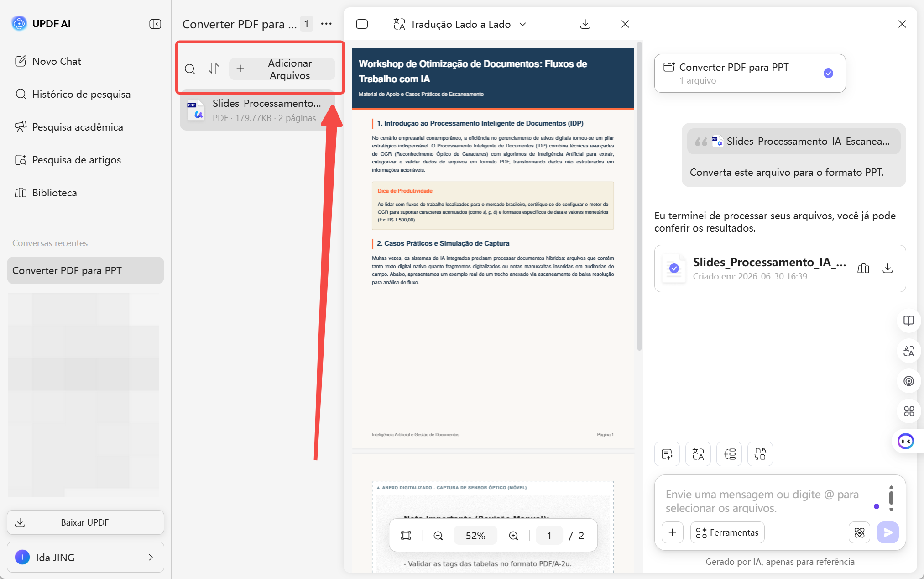
Task: Focus the message input field
Action: coord(767,501)
